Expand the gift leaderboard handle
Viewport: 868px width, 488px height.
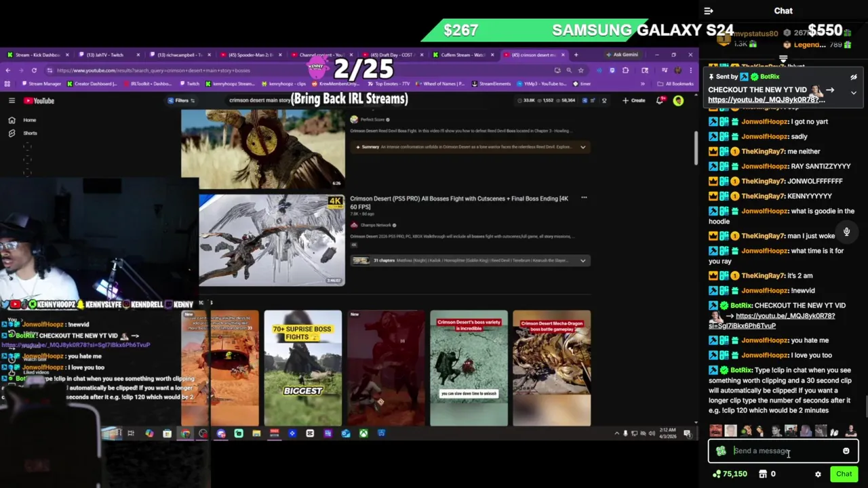[x=783, y=59]
